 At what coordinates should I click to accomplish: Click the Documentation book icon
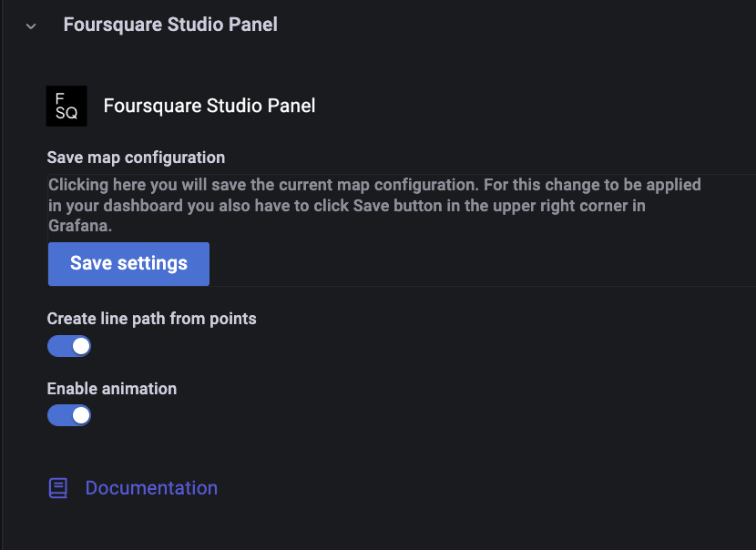pos(58,488)
